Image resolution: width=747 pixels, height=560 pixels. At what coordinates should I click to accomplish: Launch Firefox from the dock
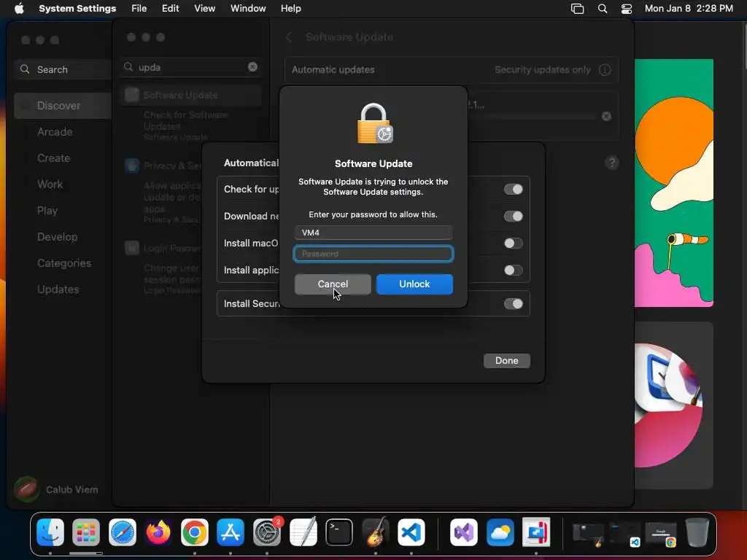coord(158,532)
